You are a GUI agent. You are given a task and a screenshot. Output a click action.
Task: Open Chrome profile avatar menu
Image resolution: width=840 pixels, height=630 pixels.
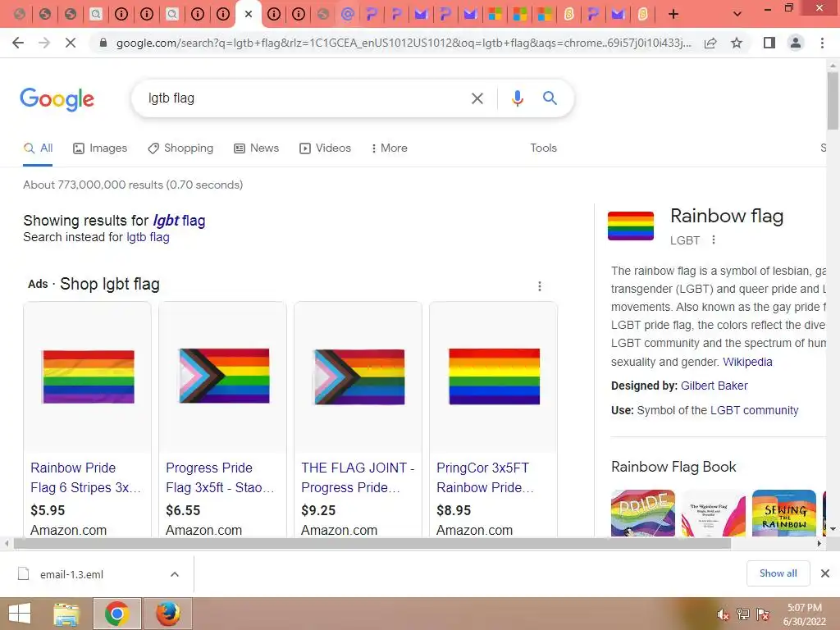(796, 43)
